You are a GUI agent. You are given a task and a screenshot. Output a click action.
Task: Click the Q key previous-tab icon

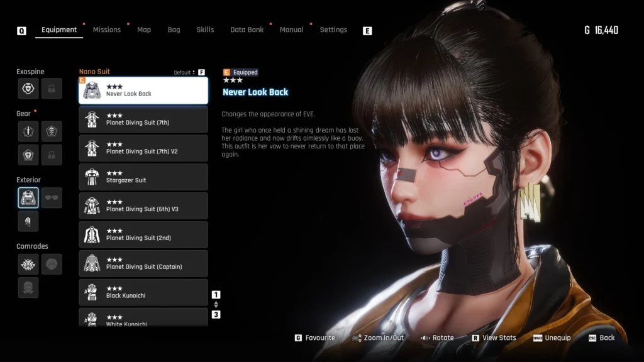[x=21, y=31]
